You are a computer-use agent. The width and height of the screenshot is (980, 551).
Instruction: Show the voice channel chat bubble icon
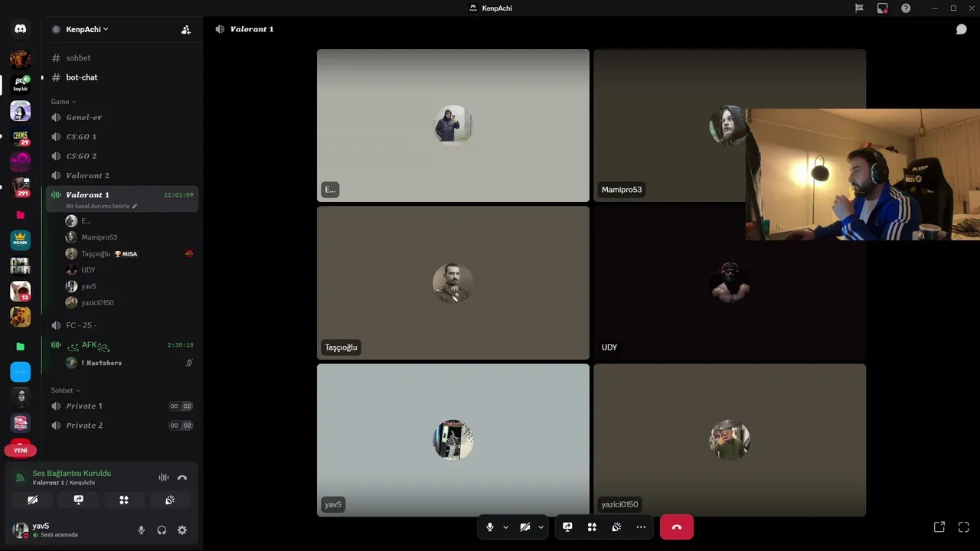(961, 29)
